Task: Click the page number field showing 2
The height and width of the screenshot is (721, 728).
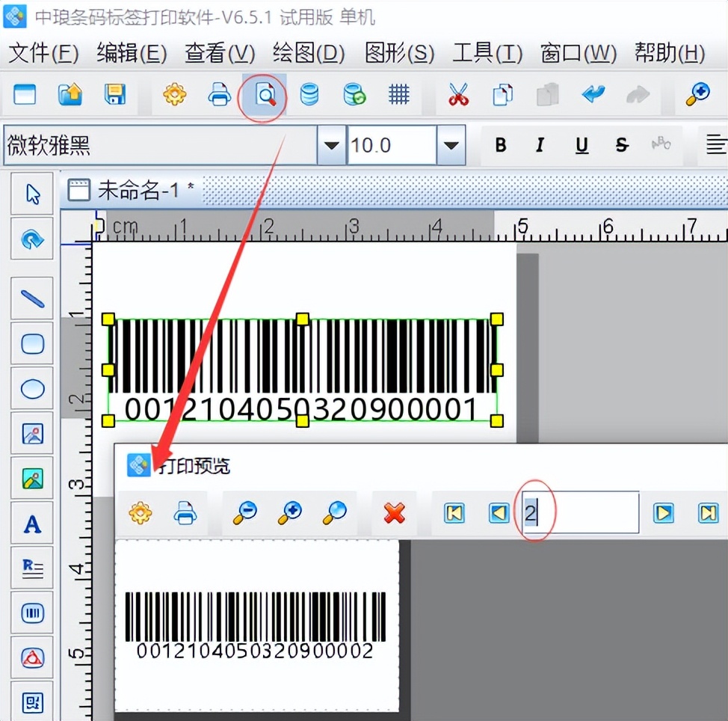Action: point(580,512)
